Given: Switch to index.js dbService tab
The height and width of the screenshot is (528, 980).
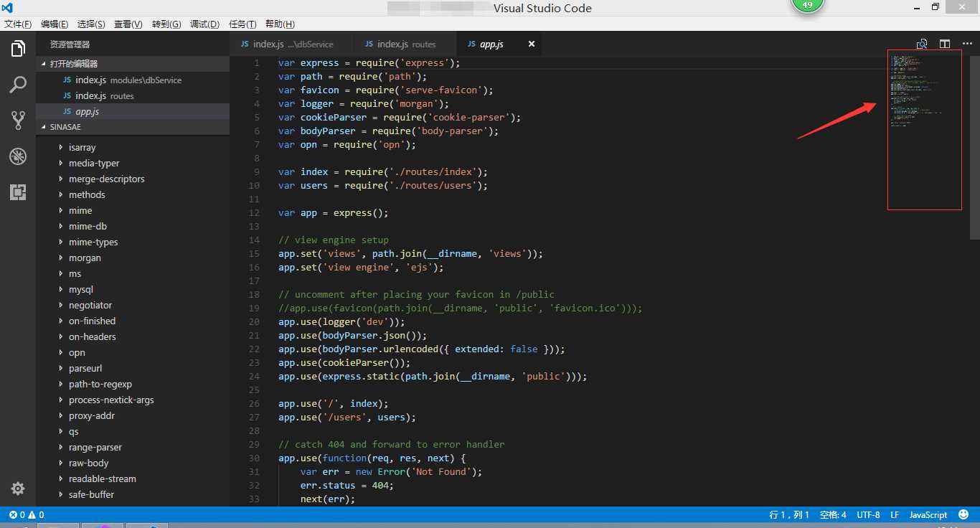Looking at the screenshot, I should click(292, 44).
